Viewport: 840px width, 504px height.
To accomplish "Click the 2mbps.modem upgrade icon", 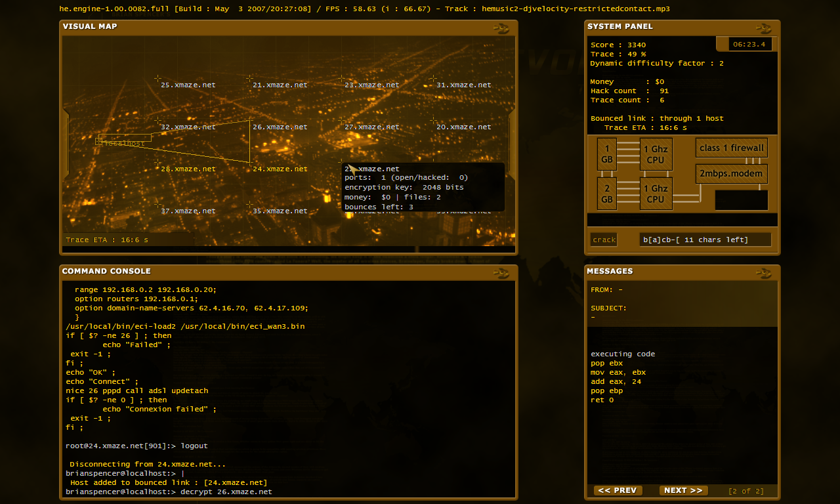I will point(731,173).
